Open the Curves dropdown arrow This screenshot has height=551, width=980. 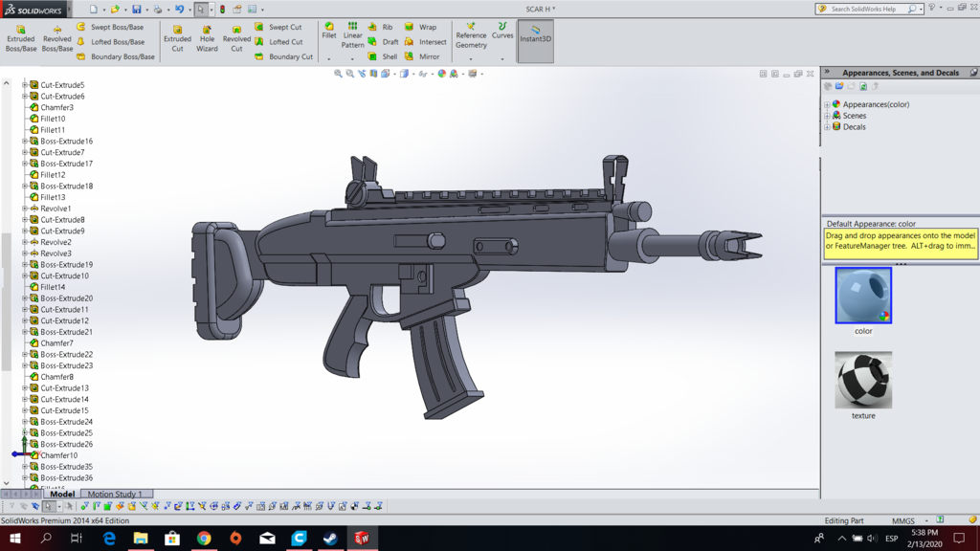[x=502, y=58]
